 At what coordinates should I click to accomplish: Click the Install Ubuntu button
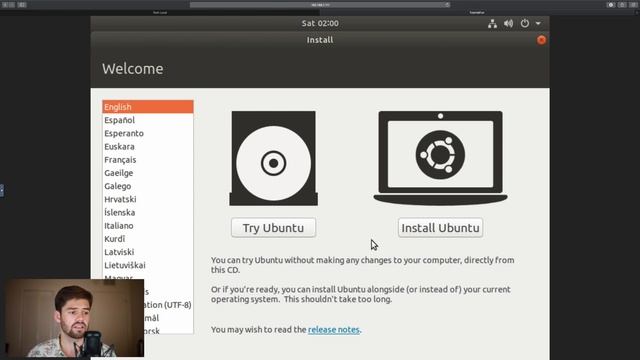pos(440,228)
